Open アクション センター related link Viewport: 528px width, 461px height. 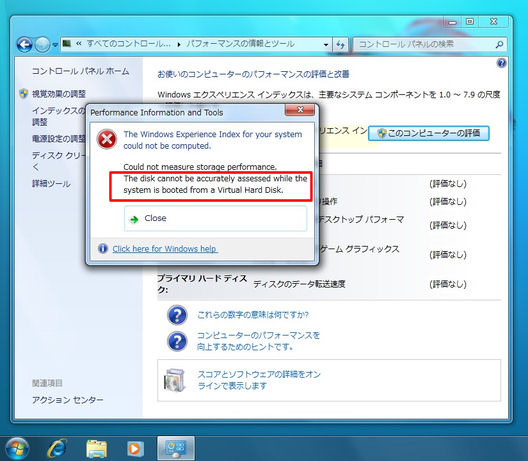point(68,400)
